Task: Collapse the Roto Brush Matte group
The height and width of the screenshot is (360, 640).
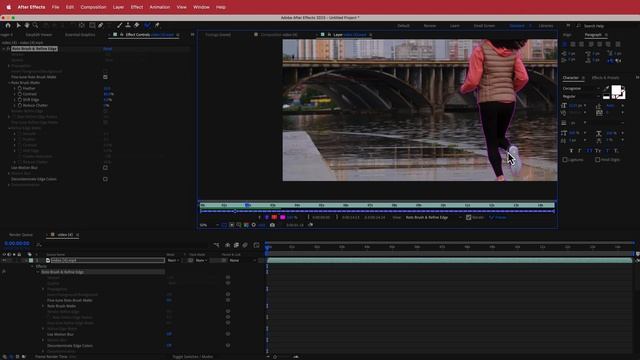Action: (9, 82)
